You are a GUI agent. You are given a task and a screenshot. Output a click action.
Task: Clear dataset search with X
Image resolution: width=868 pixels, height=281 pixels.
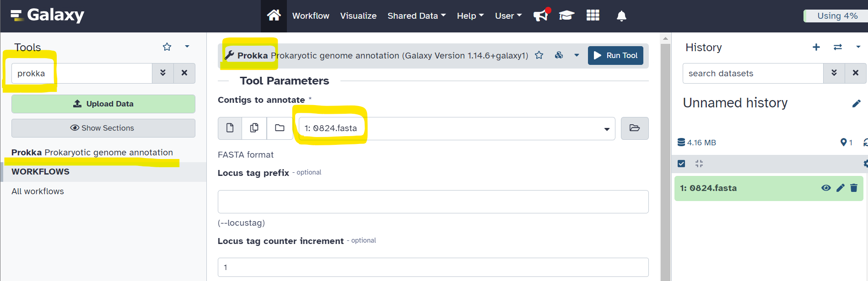point(856,73)
